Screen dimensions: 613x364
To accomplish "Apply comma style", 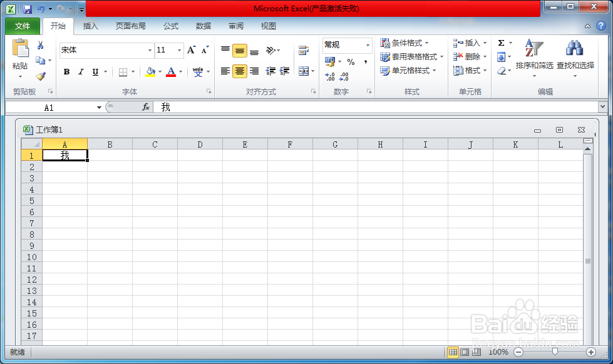I will (366, 62).
